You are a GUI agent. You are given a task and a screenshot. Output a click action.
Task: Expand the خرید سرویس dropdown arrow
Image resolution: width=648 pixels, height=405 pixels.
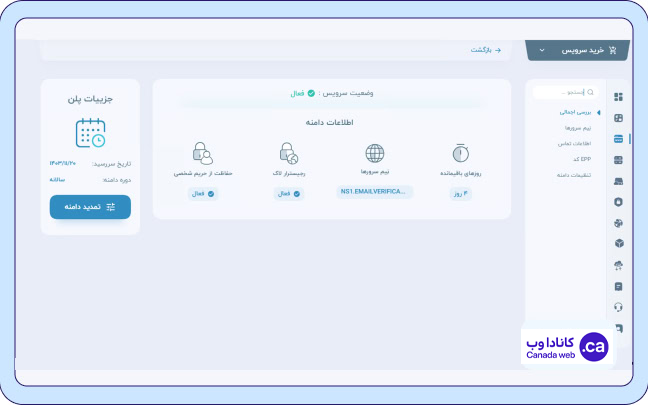pos(542,50)
